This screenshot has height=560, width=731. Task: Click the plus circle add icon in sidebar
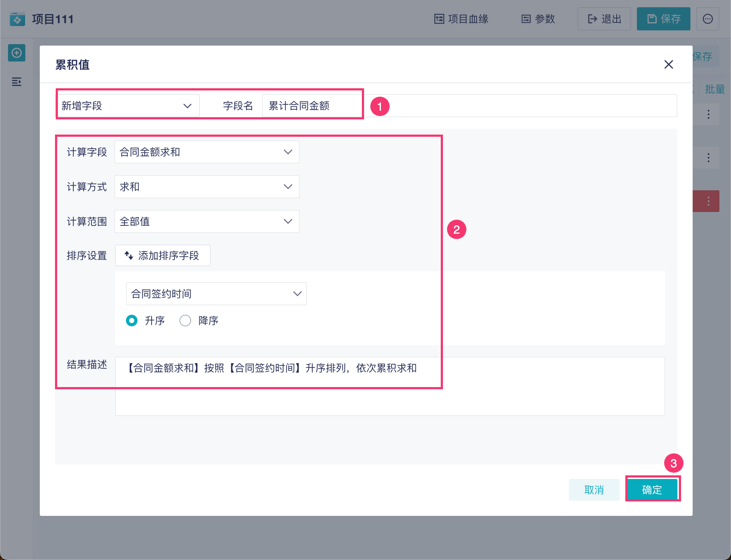point(17,53)
